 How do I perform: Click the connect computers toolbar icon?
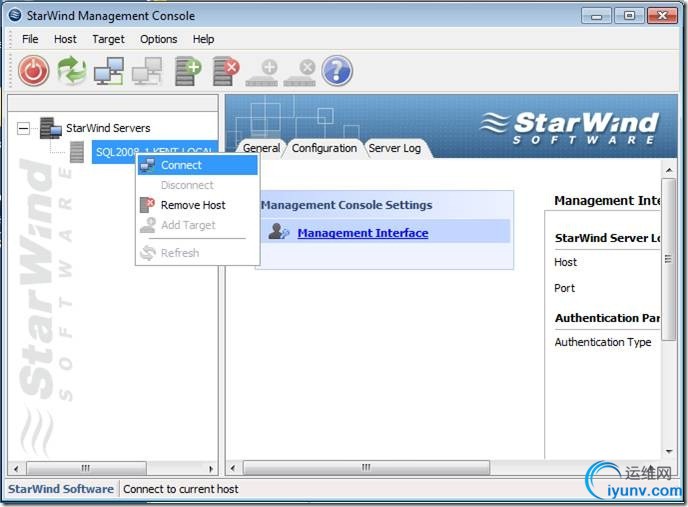109,71
